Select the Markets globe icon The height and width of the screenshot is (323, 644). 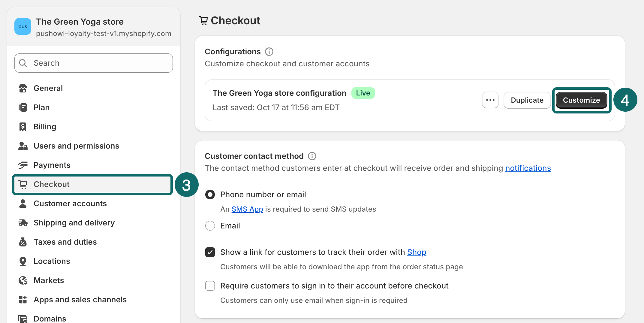coord(23,280)
